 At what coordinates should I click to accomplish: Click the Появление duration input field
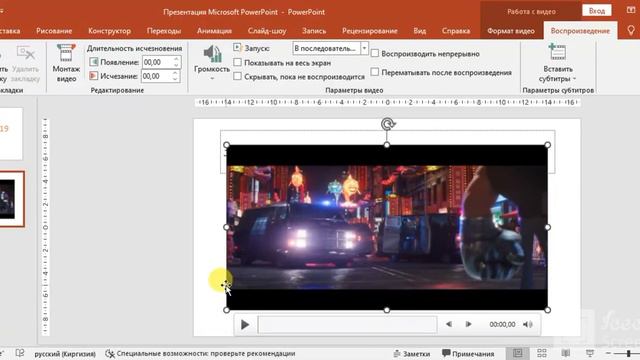(x=158, y=62)
